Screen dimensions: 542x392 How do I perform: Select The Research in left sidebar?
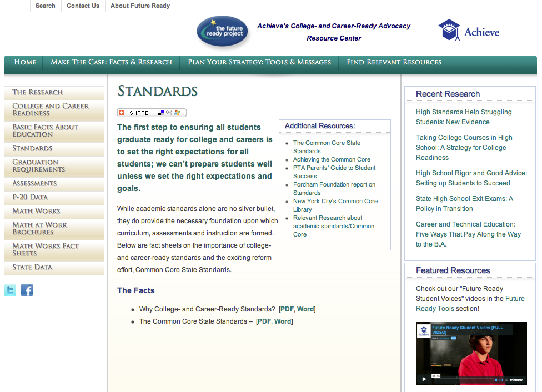pos(54,92)
